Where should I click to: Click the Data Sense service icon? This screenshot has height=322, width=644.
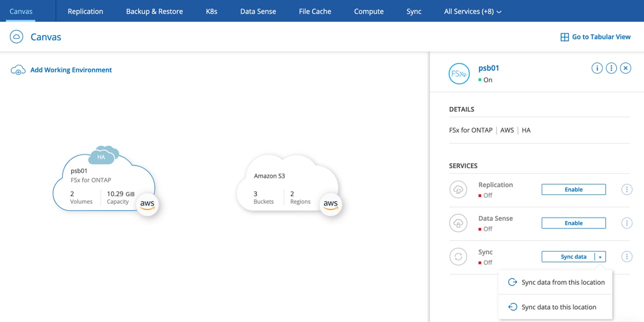(x=458, y=223)
